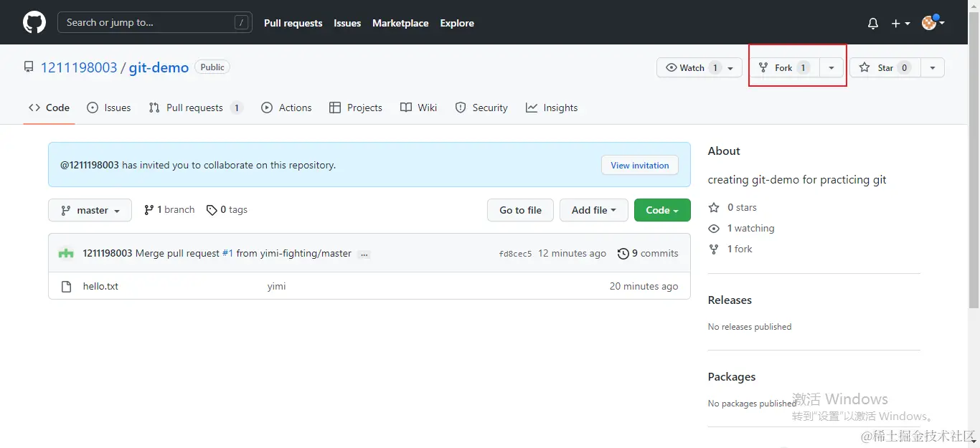The image size is (980, 448).
Task: Click the 9 commits history link
Action: (x=648, y=253)
